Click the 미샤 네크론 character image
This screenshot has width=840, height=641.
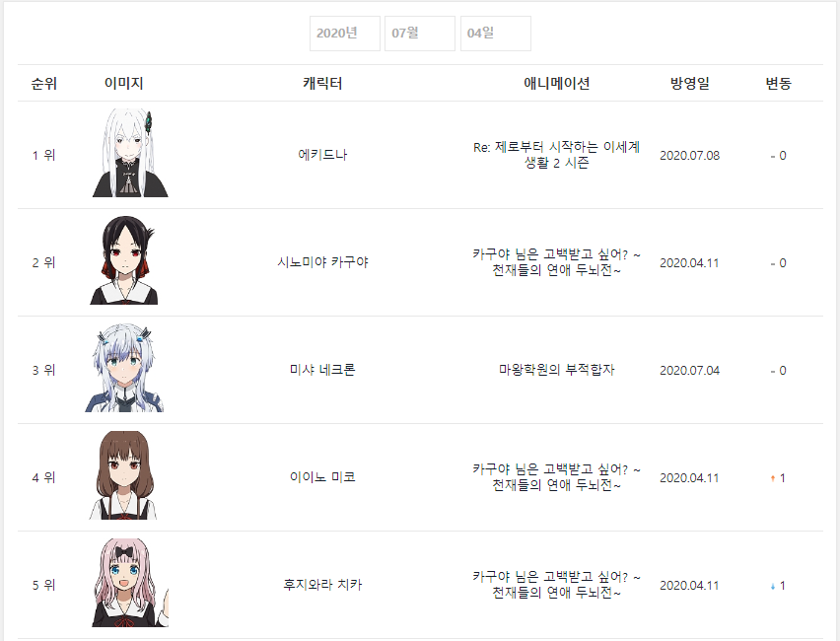click(124, 368)
